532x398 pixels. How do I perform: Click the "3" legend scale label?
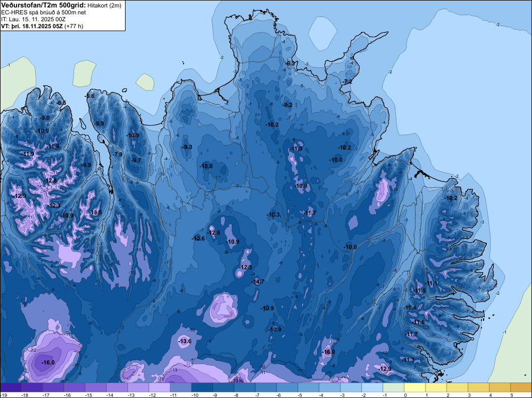[x=469, y=395]
